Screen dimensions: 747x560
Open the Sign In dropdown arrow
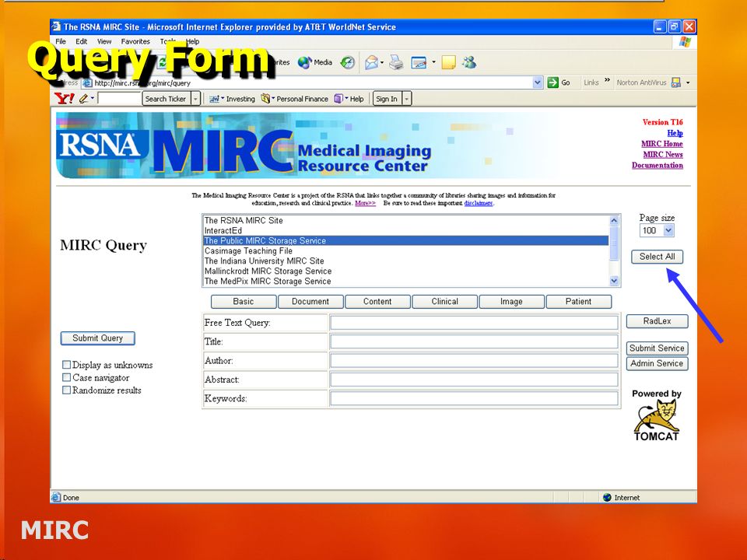(x=406, y=99)
